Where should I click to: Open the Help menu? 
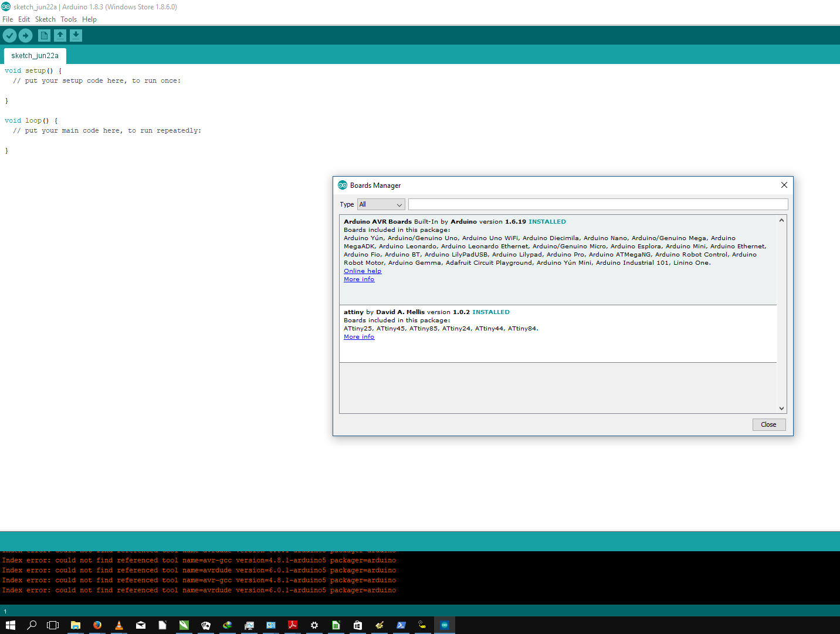click(x=89, y=19)
